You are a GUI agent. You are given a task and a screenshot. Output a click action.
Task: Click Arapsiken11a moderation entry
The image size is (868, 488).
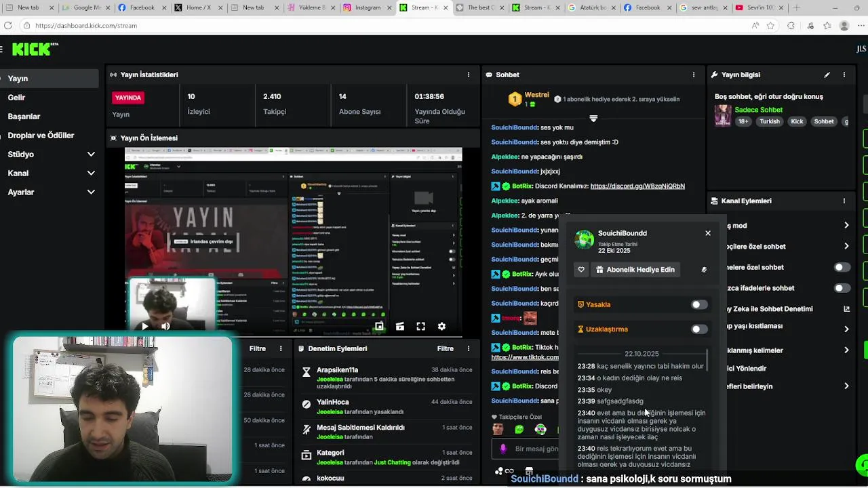coord(386,378)
